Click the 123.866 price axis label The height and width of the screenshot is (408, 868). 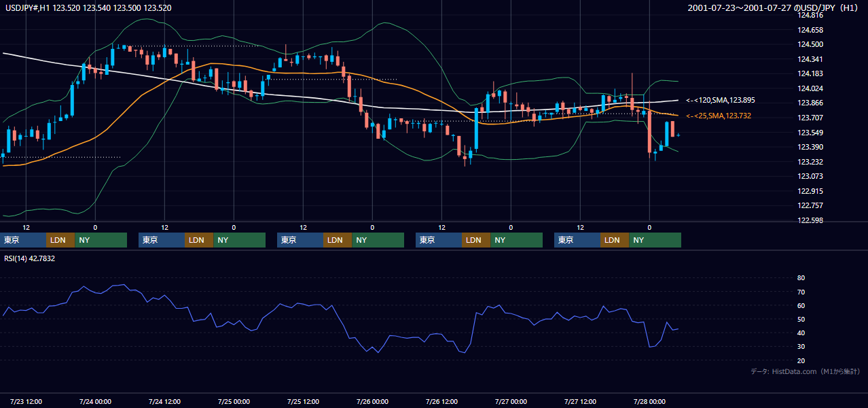tap(810, 103)
